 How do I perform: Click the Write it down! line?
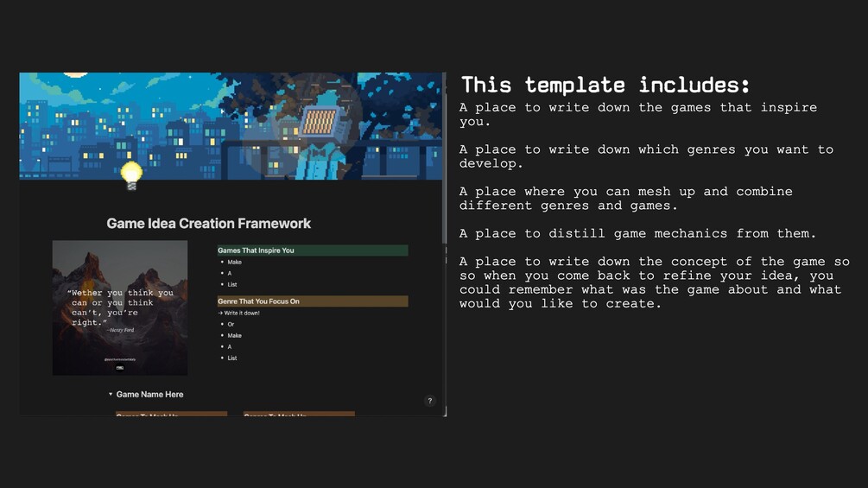[239, 314]
